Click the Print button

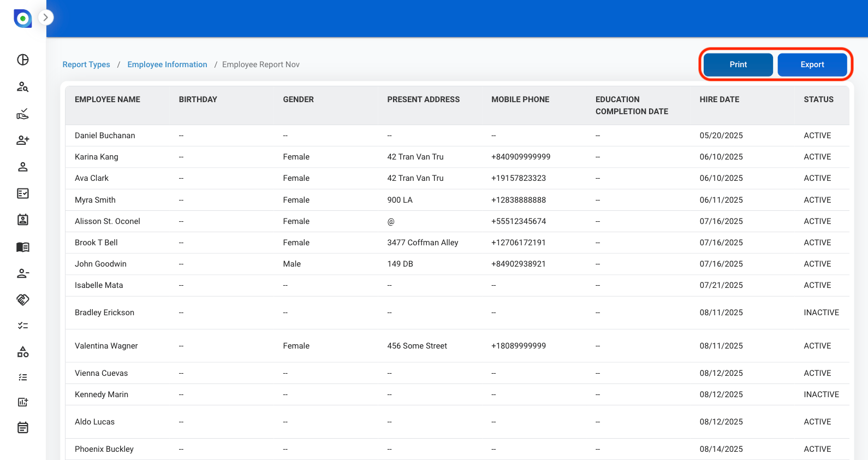738,64
